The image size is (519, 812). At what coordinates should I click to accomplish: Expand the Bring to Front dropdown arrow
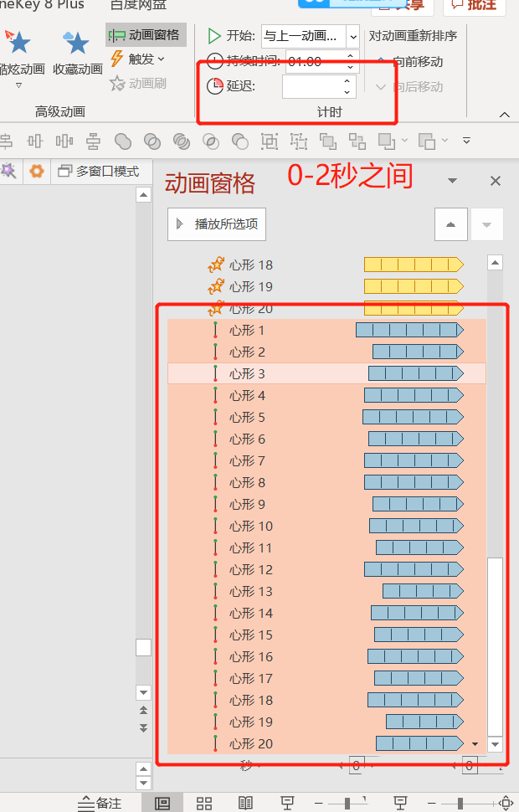click(x=404, y=141)
